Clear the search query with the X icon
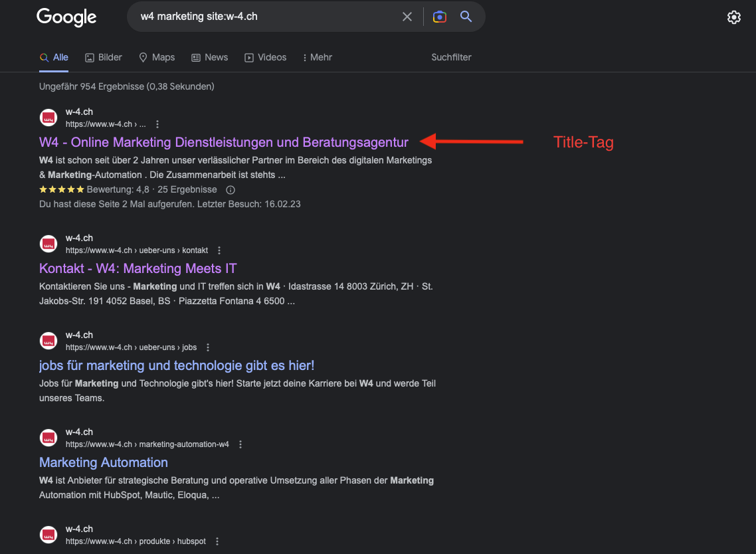 [x=407, y=17]
